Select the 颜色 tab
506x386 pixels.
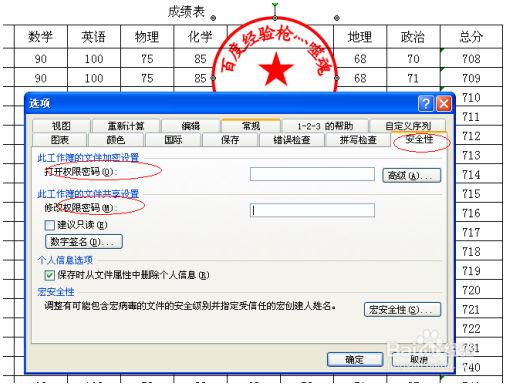point(116,139)
